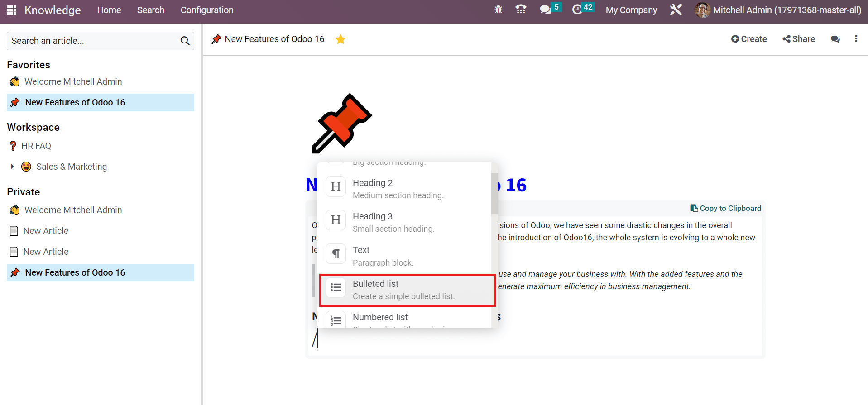This screenshot has width=868, height=405.
Task: Open the Search menu
Action: tap(151, 10)
